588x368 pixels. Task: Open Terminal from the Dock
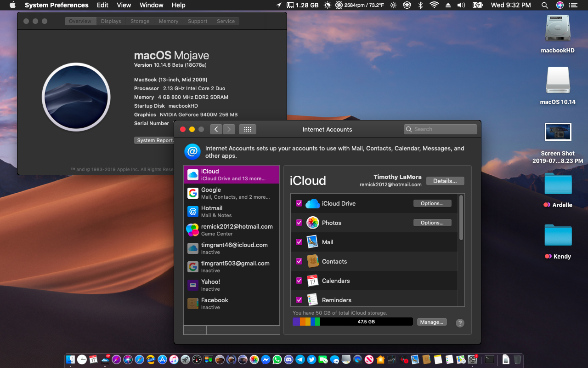coord(489,359)
